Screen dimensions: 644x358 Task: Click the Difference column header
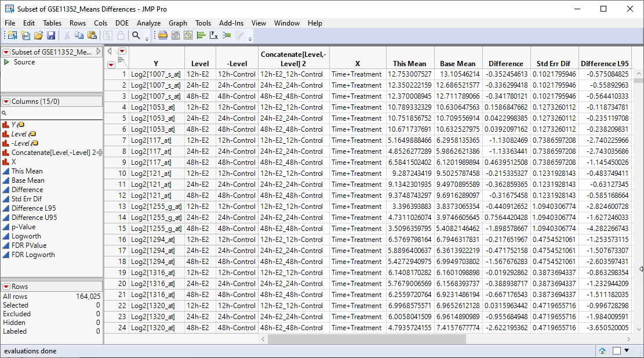point(505,64)
